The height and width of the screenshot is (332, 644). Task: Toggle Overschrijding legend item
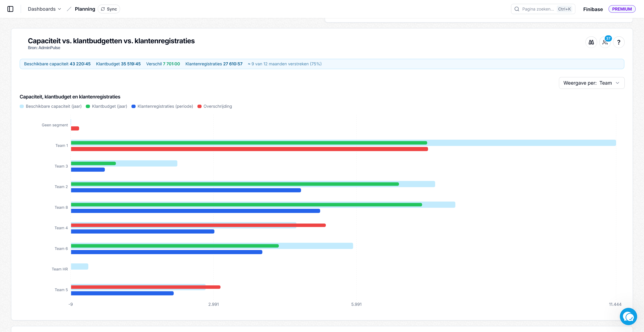[x=215, y=106]
